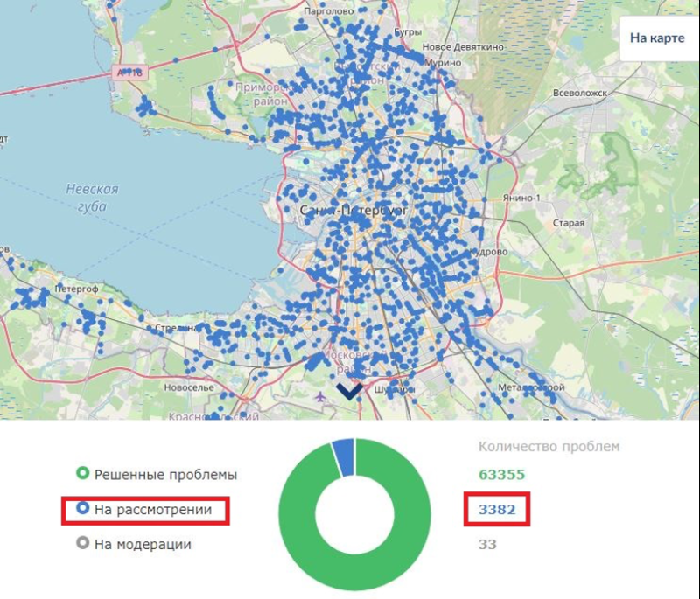The height and width of the screenshot is (599, 700).
Task: Click the Кудрово label on the map
Action: point(487,251)
